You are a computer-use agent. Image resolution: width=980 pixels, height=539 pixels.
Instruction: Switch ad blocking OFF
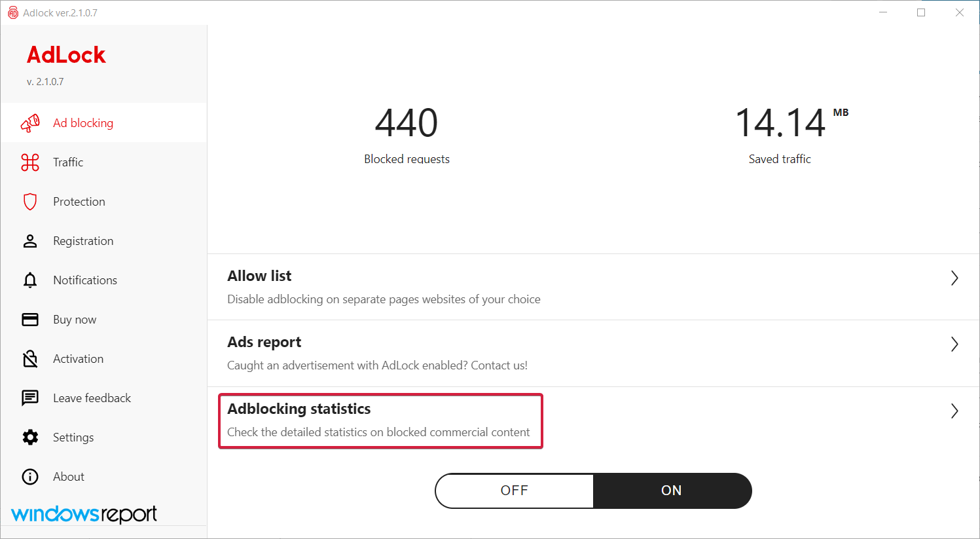(x=514, y=491)
